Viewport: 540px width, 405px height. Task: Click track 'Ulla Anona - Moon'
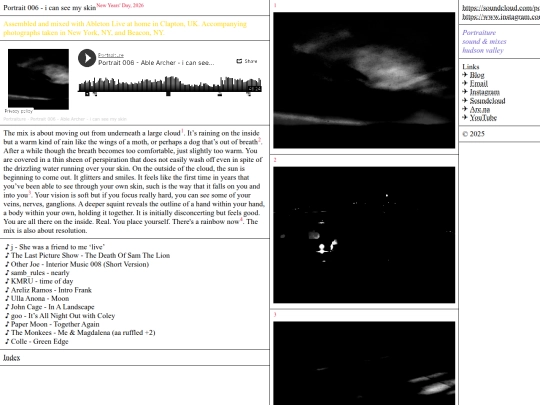pos(40,298)
